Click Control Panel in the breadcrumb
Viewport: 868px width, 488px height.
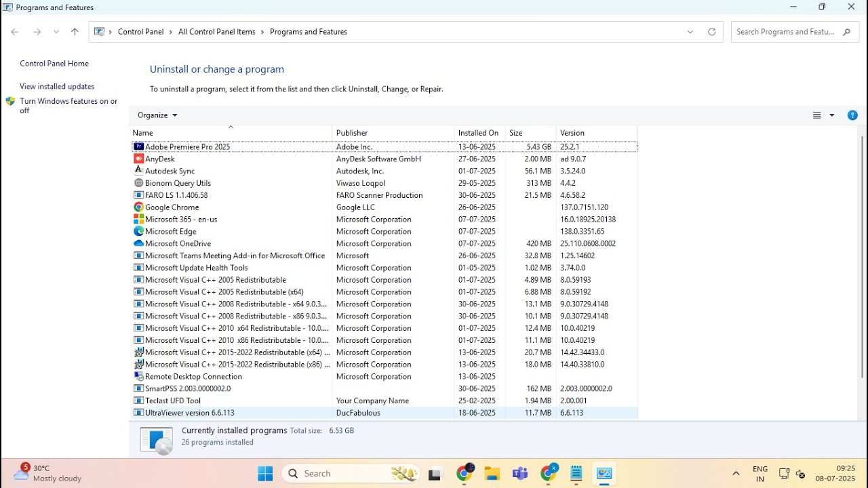pyautogui.click(x=140, y=32)
